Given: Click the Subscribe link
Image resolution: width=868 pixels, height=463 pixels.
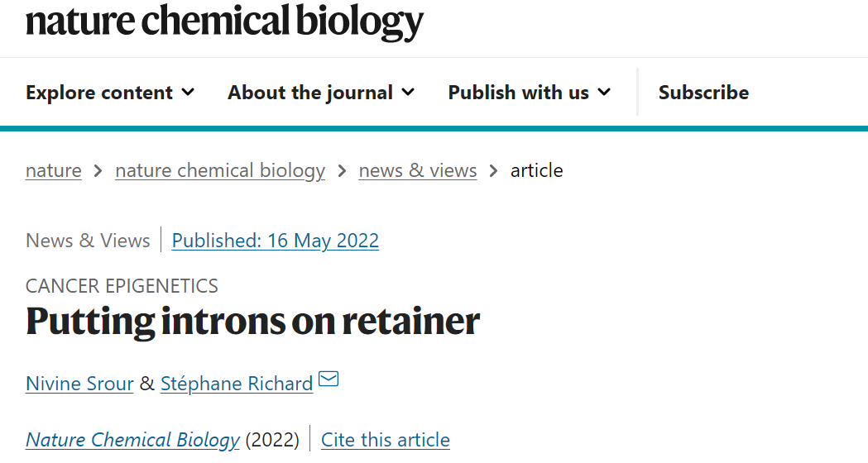Looking at the screenshot, I should pyautogui.click(x=703, y=93).
